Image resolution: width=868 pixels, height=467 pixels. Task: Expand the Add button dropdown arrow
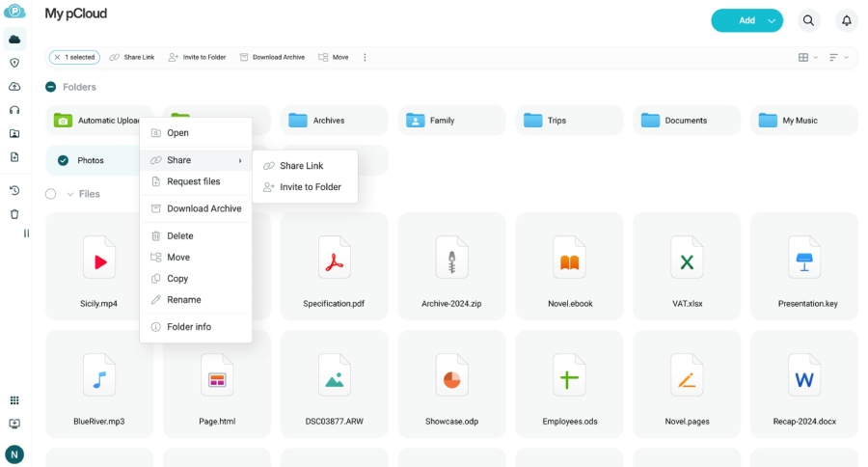click(x=772, y=21)
